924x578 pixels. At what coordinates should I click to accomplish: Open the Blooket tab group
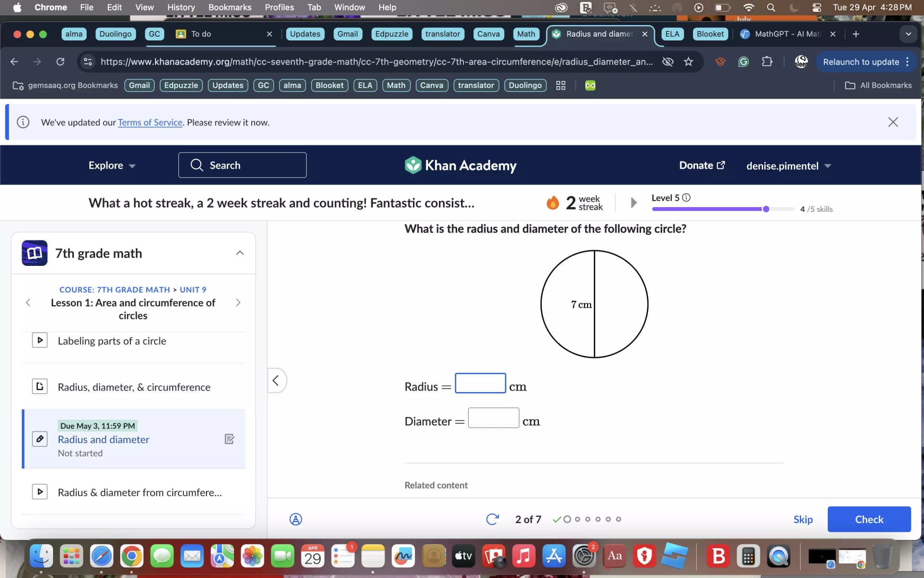[710, 34]
